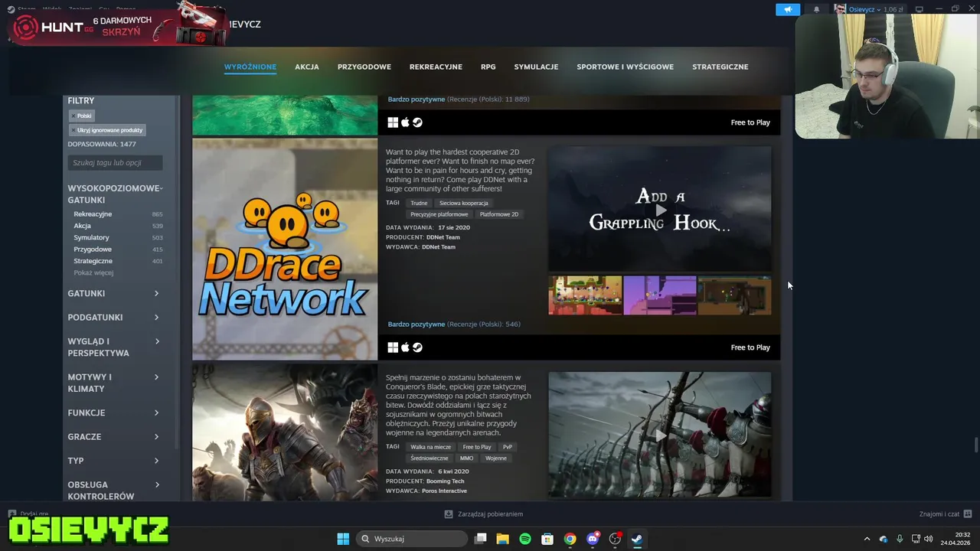Click SteamOS icon beside review count 11 889
The width and height of the screenshot is (980, 551).
(x=417, y=122)
